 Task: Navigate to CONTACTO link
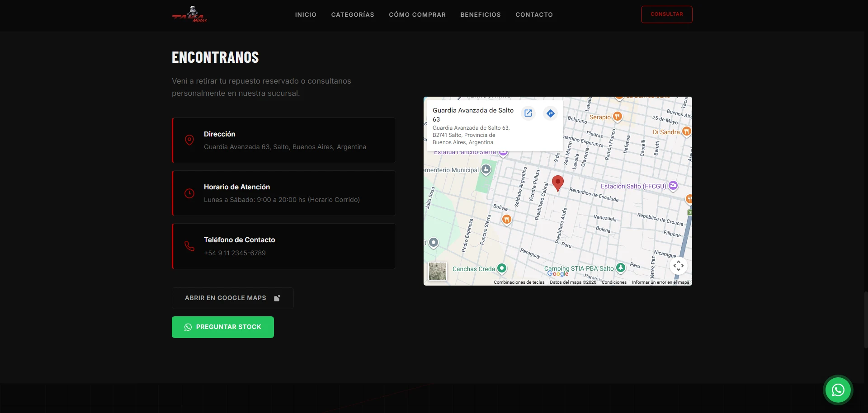(x=534, y=14)
